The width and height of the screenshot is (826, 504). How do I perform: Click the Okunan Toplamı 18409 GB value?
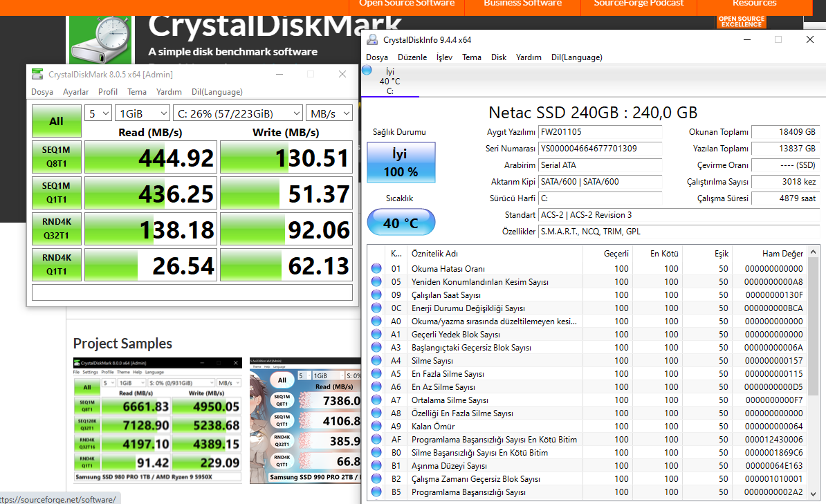click(x=785, y=132)
